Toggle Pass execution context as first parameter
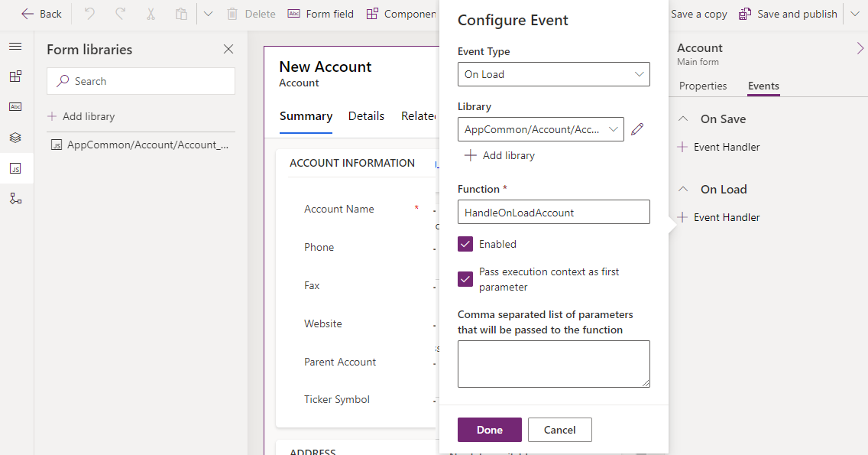Screen dimensions: 868x455 [x=465, y=279]
